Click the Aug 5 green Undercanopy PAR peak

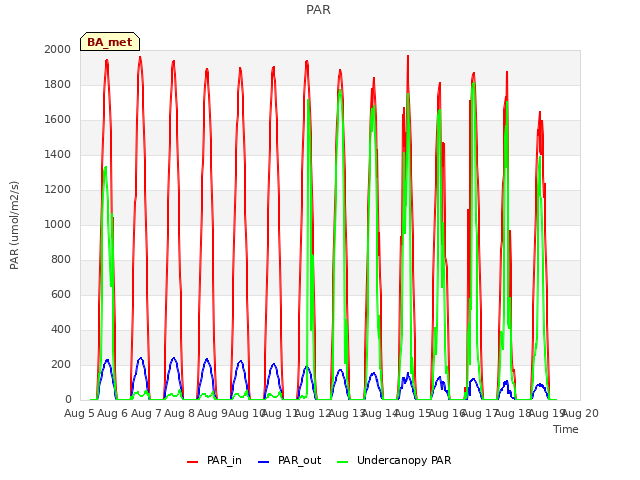point(105,167)
